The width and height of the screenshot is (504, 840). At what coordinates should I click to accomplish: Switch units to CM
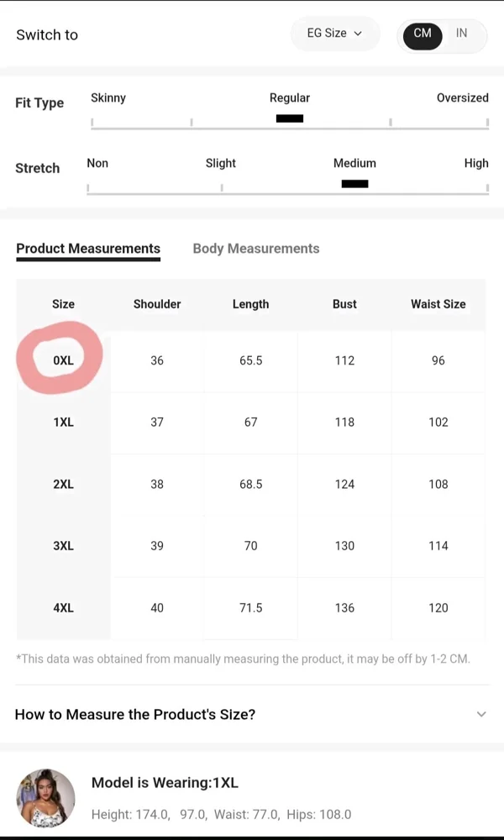423,34
